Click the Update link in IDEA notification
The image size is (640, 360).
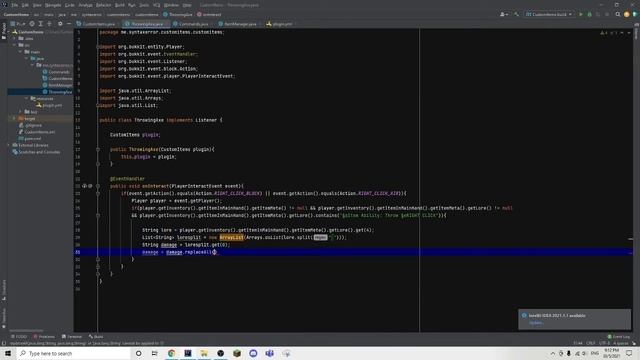[536, 323]
